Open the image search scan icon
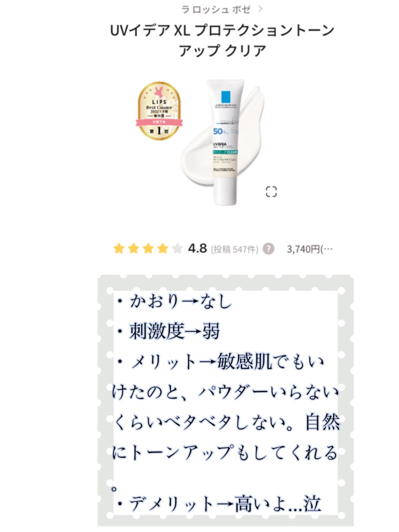Screen dimensions: 399x532 (x=271, y=192)
